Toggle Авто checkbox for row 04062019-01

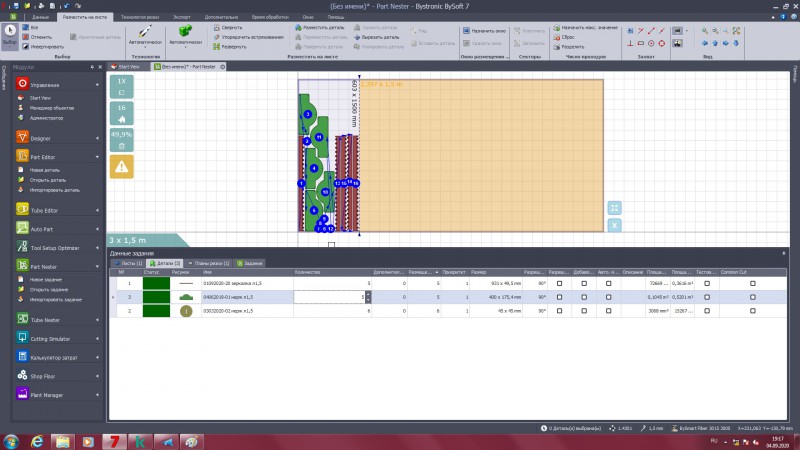tap(608, 297)
